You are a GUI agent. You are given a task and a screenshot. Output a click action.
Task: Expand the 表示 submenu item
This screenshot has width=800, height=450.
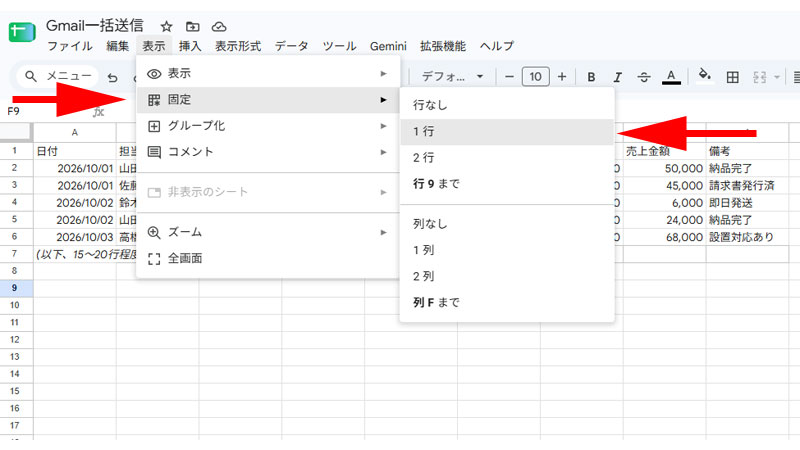[x=267, y=73]
